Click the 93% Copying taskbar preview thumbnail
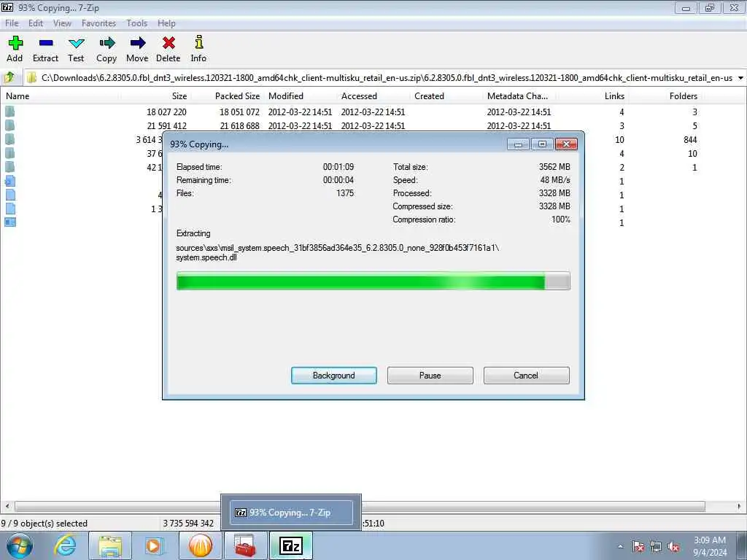Viewport: 747px width, 560px height. [291, 513]
